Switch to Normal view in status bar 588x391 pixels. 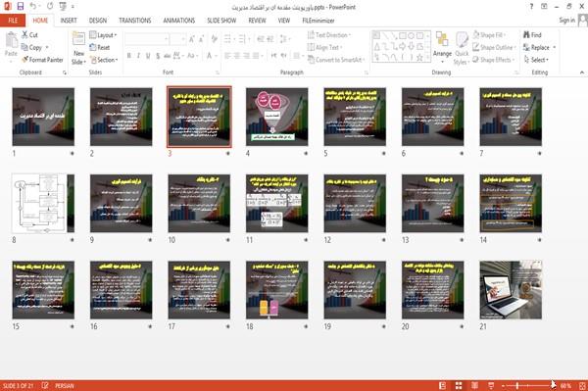coord(443,385)
